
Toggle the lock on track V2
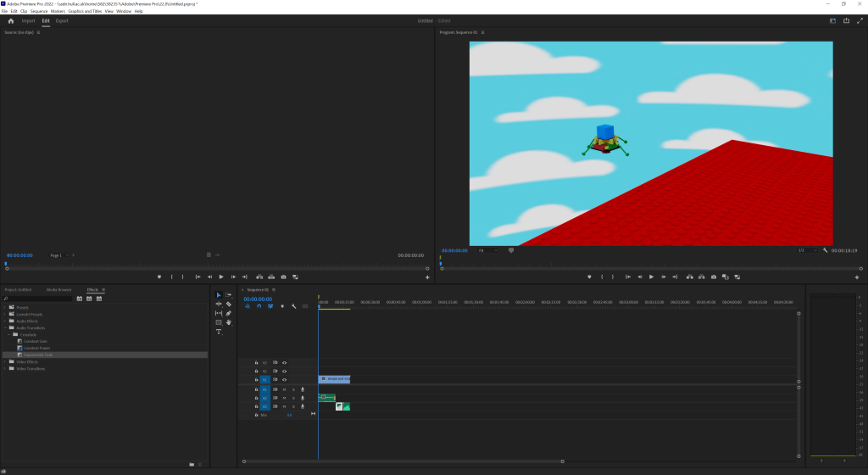pos(256,371)
